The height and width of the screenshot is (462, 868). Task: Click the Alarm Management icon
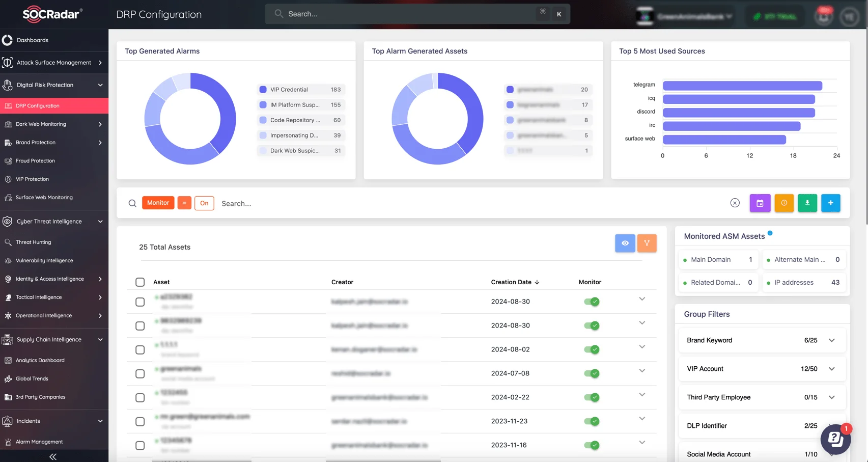click(8, 442)
